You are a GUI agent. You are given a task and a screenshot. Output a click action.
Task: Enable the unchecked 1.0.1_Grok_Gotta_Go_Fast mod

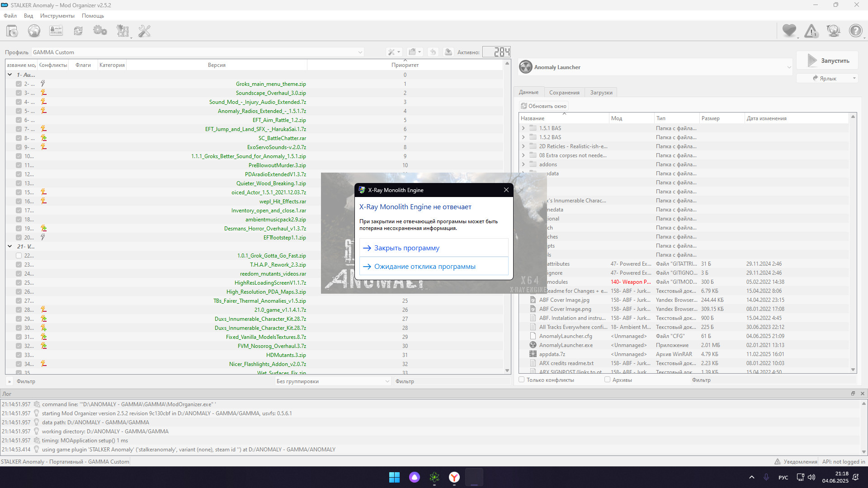[x=19, y=255]
